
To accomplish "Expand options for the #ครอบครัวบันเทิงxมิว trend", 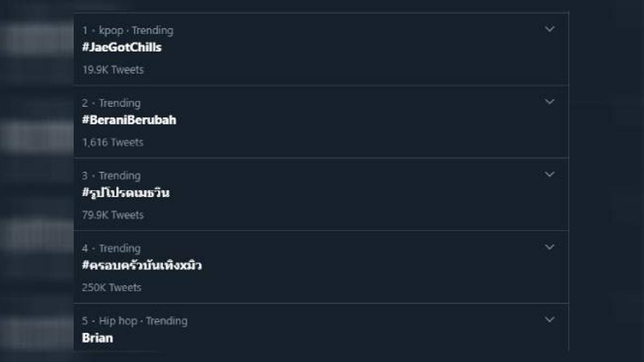I will tap(549, 247).
